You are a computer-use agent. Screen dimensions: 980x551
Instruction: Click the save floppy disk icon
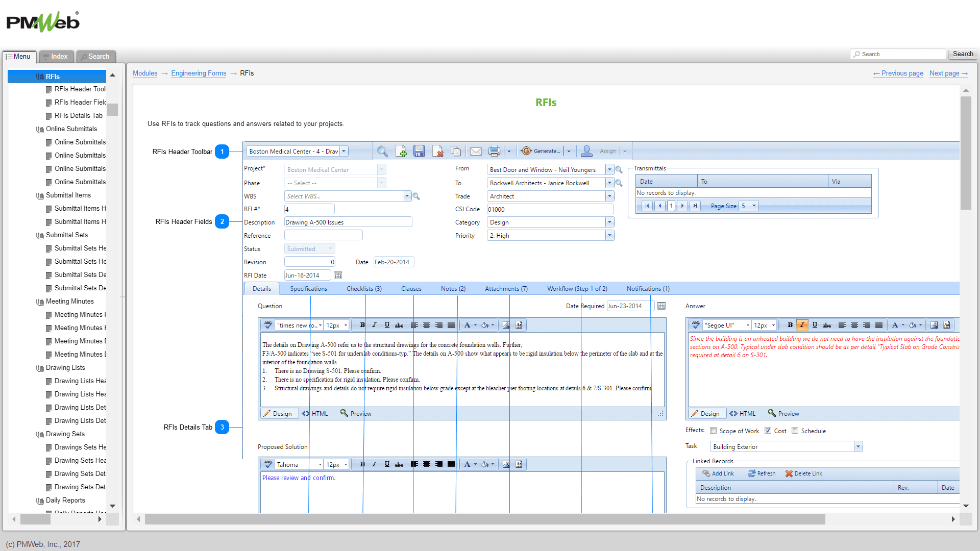coord(419,152)
